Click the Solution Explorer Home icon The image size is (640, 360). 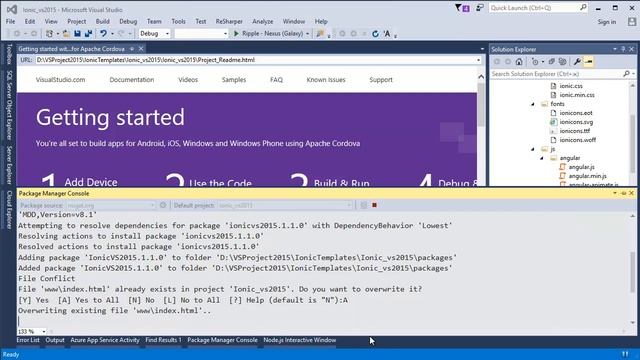click(519, 62)
